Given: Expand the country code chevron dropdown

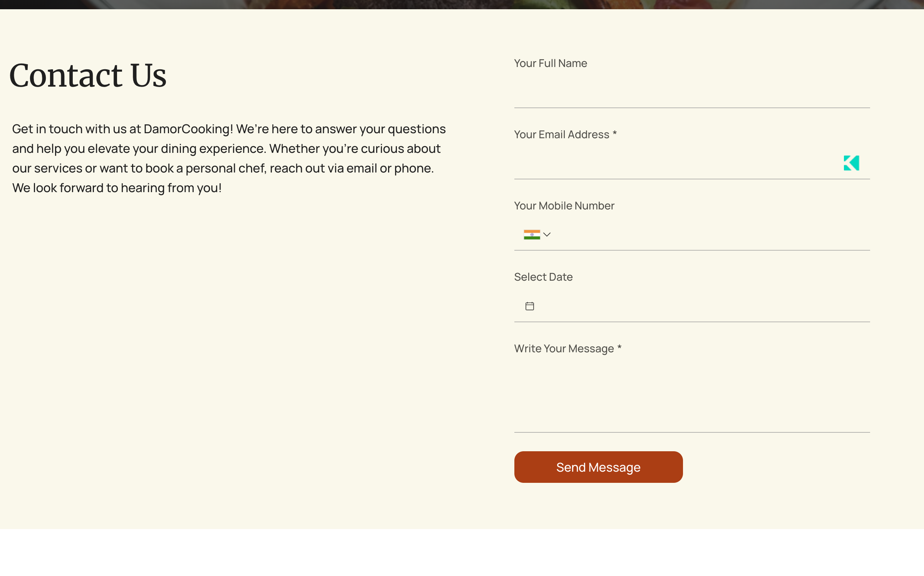Looking at the screenshot, I should (547, 234).
